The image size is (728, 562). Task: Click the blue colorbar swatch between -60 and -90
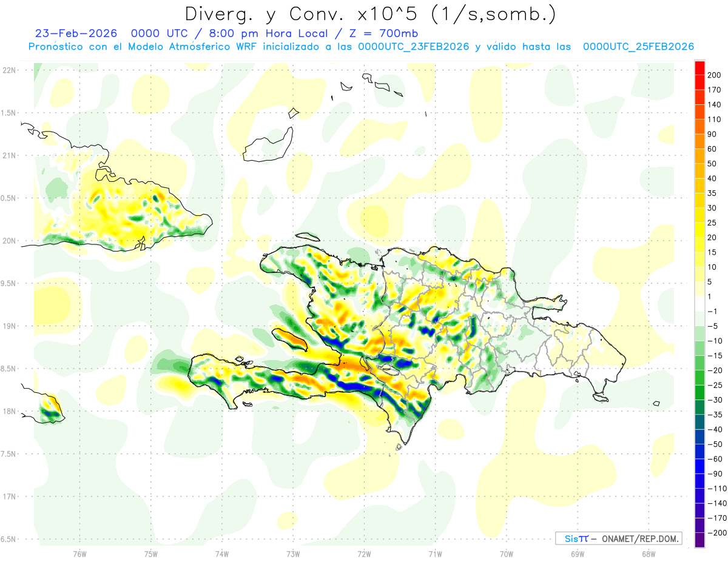pos(700,466)
